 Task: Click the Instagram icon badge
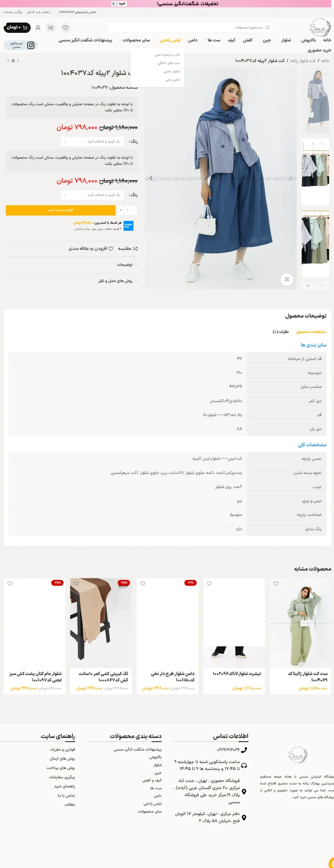[31, 45]
